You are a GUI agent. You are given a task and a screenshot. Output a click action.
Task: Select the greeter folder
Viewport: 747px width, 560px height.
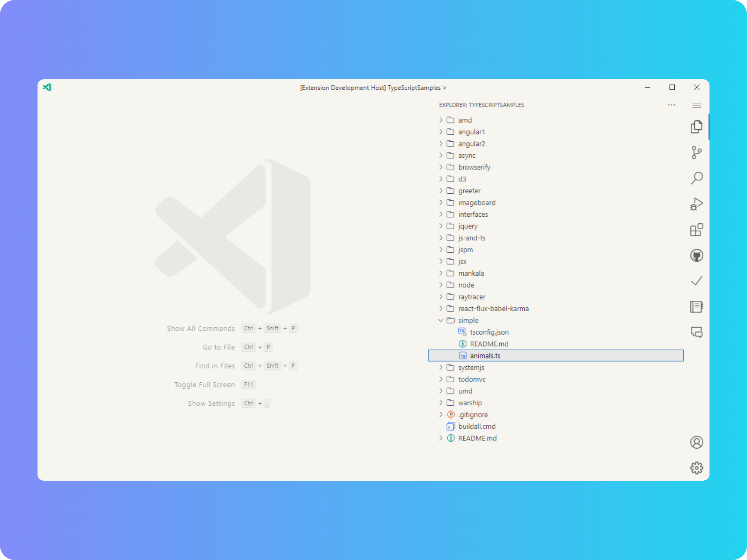click(x=556, y=191)
